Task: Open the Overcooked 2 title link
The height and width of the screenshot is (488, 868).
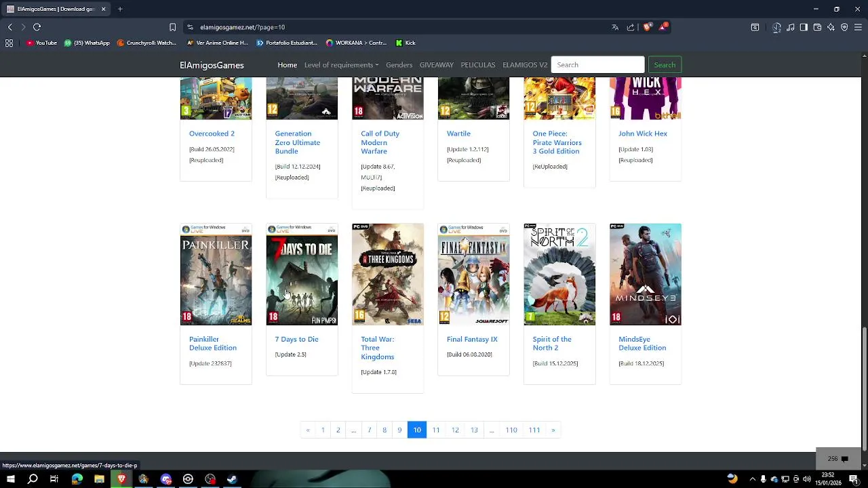Action: pos(212,134)
